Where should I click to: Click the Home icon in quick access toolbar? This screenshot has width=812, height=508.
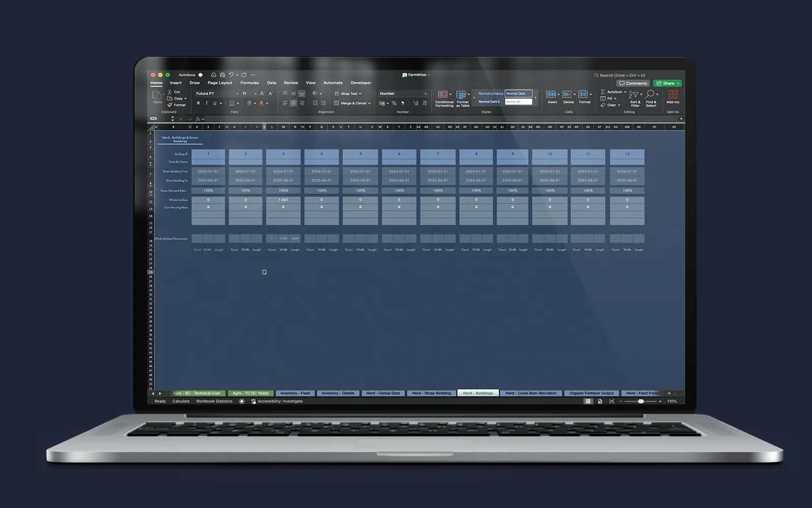pyautogui.click(x=214, y=75)
